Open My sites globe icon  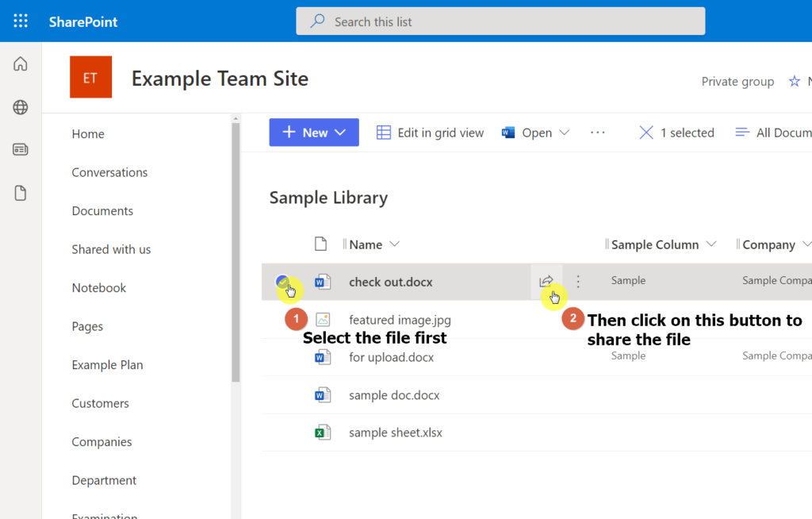(x=20, y=107)
